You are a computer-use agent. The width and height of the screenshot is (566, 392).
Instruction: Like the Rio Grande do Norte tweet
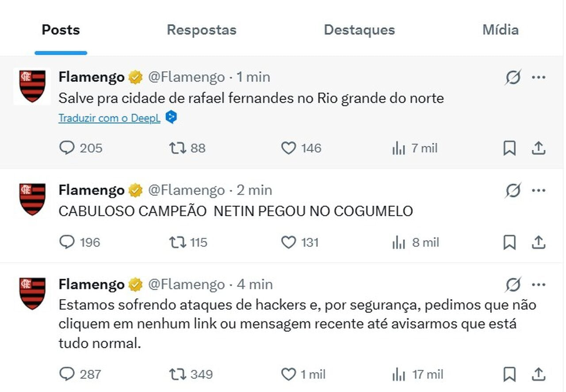289,148
